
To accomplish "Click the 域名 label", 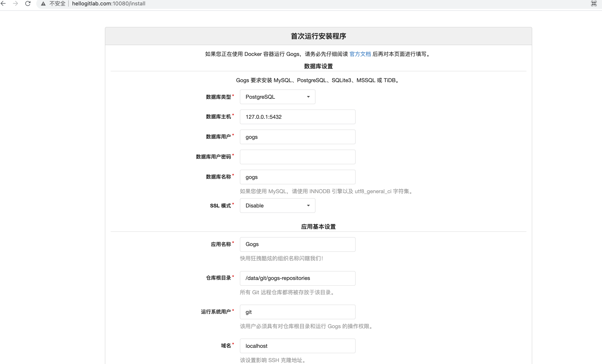I will [x=226, y=346].
